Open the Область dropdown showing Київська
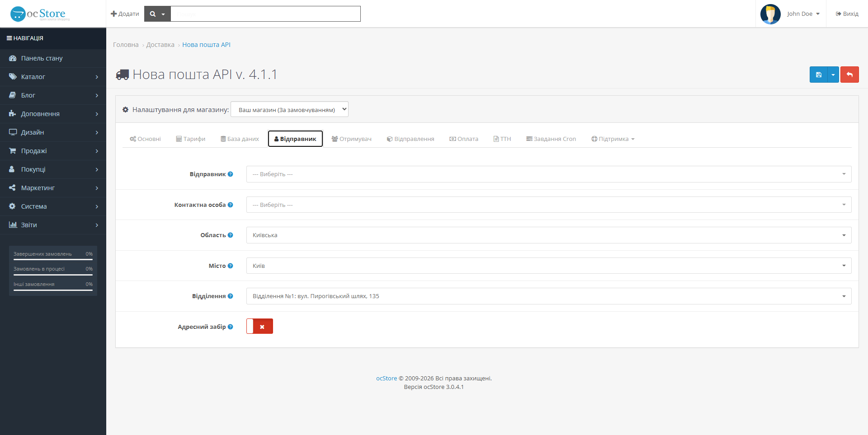 pyautogui.click(x=549, y=235)
